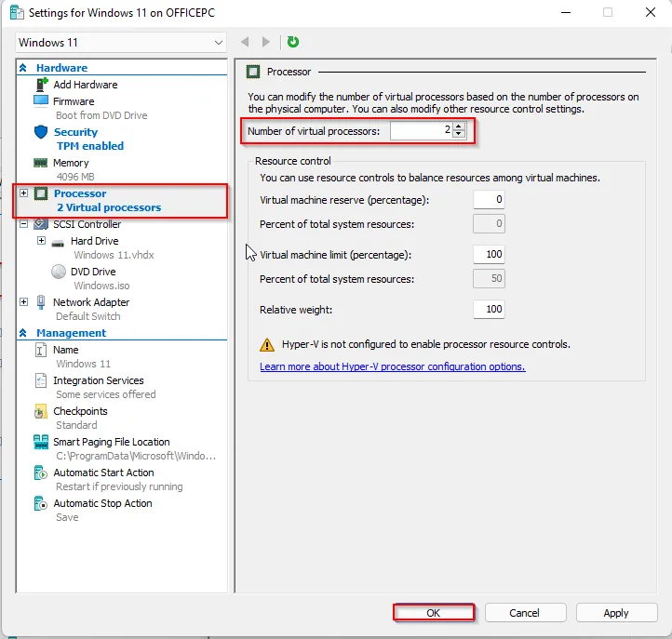Select Processor in the hardware tree
Screen dimensions: 672x639
coord(80,193)
